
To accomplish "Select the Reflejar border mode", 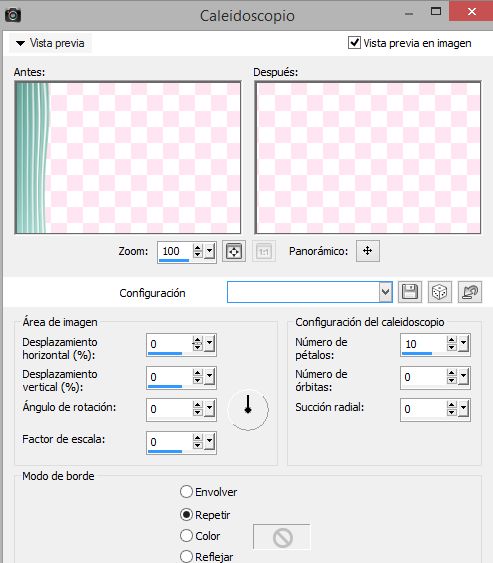I will 186,556.
